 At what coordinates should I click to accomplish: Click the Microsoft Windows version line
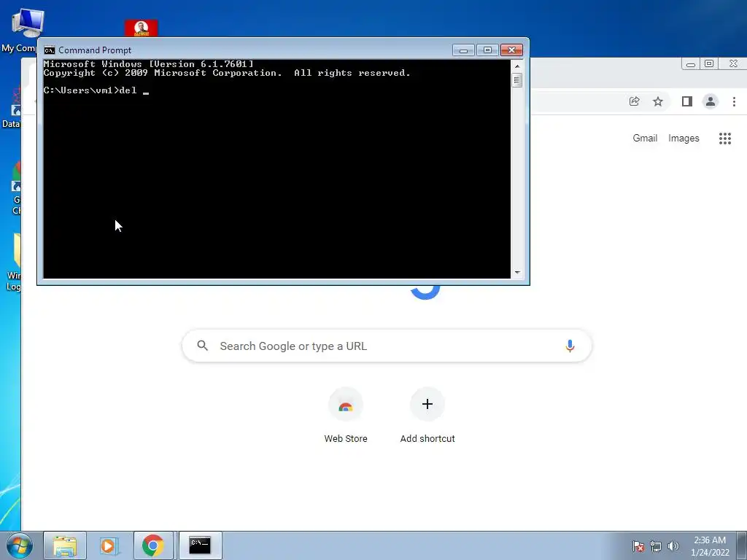pyautogui.click(x=149, y=64)
